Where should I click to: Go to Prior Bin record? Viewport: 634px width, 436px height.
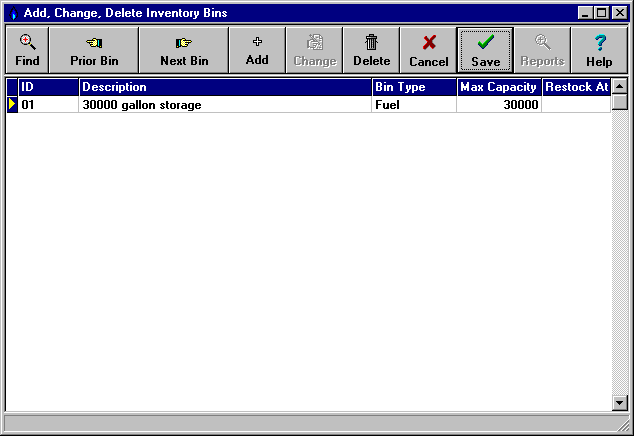click(94, 50)
